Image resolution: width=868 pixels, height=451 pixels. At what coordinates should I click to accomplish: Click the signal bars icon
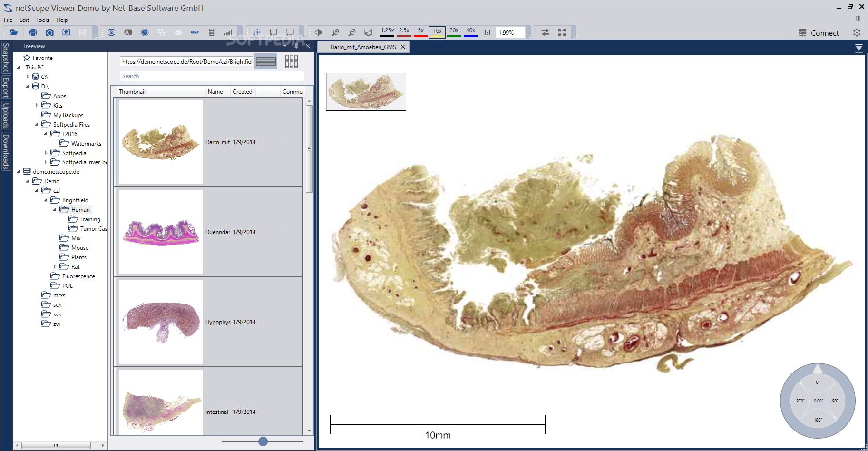228,32
